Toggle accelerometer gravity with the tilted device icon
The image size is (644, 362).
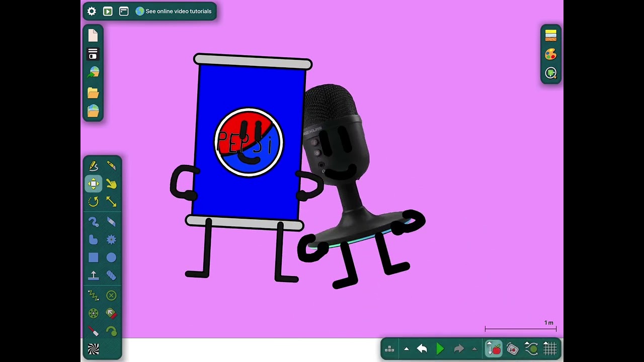click(513, 349)
